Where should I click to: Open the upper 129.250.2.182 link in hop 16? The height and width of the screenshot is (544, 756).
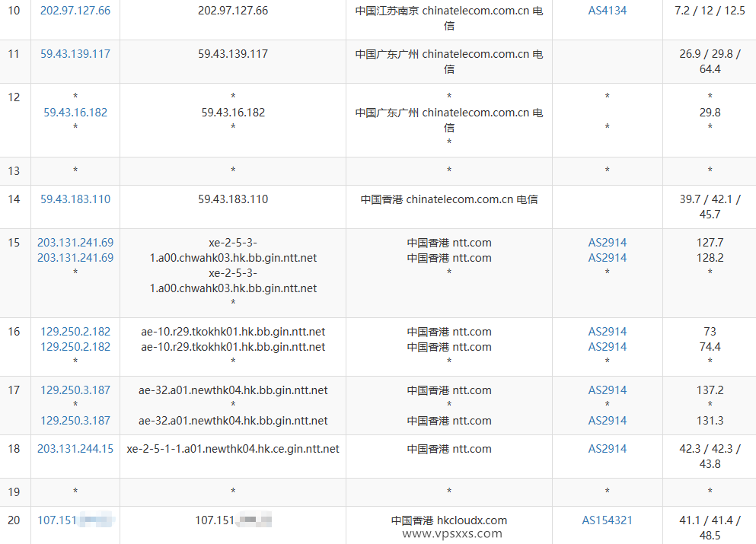tap(75, 332)
